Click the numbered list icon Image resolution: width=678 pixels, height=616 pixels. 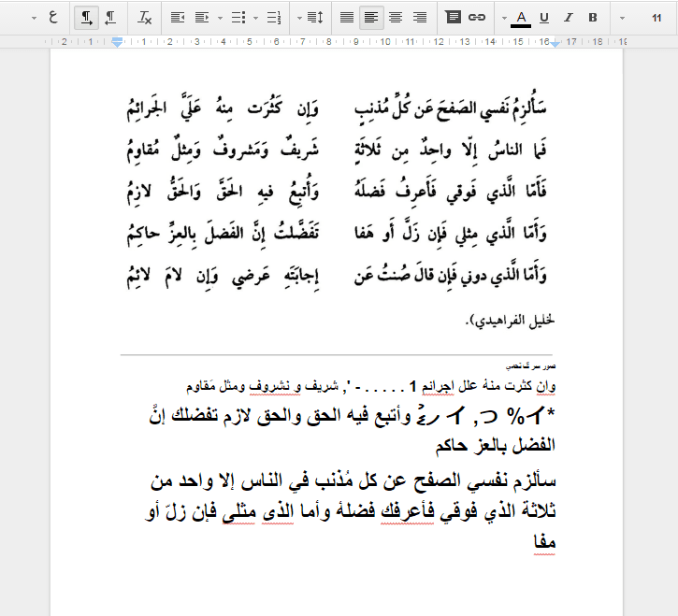(x=273, y=18)
